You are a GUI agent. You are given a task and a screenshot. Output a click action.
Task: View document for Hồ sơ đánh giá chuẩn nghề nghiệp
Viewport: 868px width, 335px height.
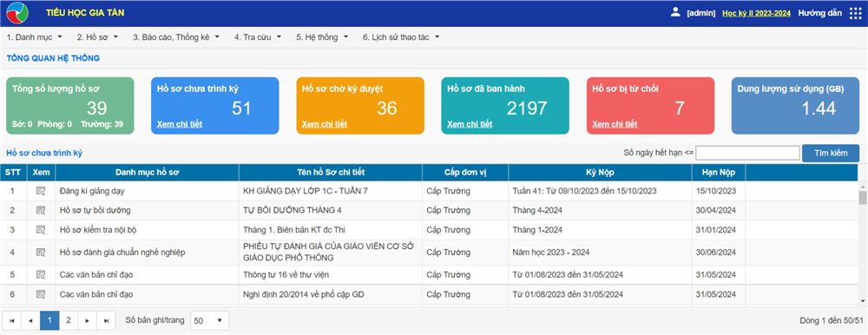coord(41,253)
